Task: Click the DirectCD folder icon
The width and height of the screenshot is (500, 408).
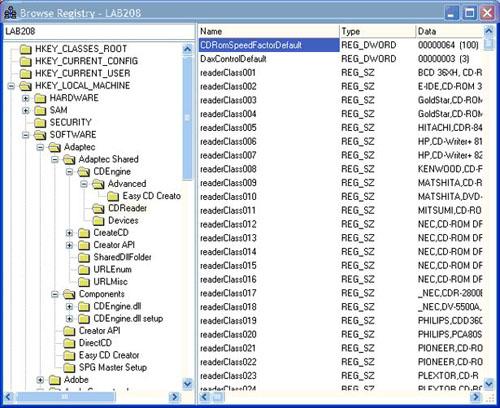Action: coord(69,343)
